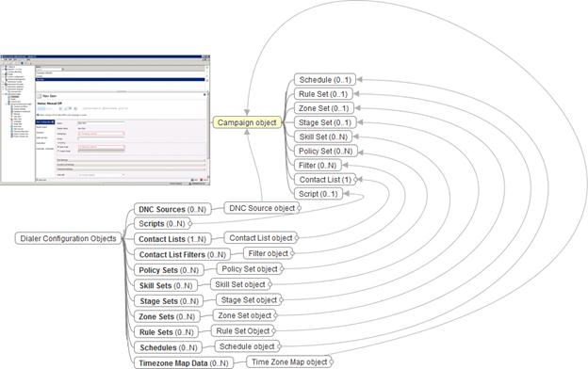Select the Contact List (1) node
Screen dimensions: 588x369
point(325,180)
